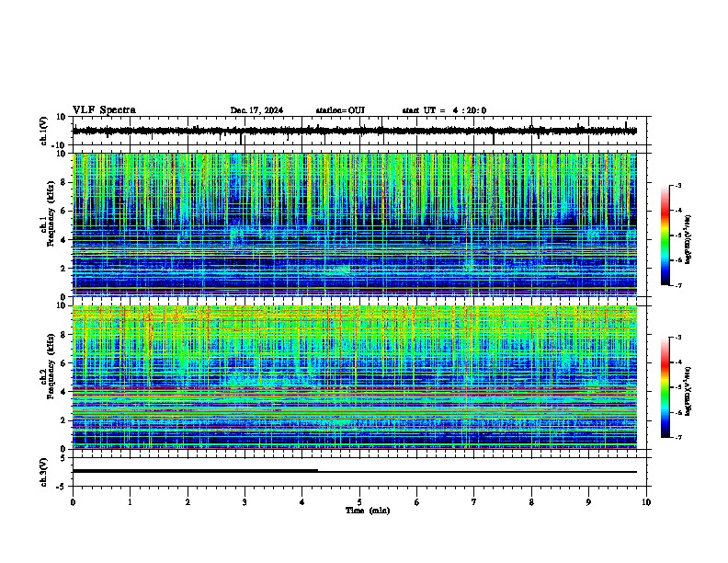Click the ch.2 colorbar "log(PSD)" unit label
Image resolution: width=728 pixels, height=563 pixels.
[688, 392]
